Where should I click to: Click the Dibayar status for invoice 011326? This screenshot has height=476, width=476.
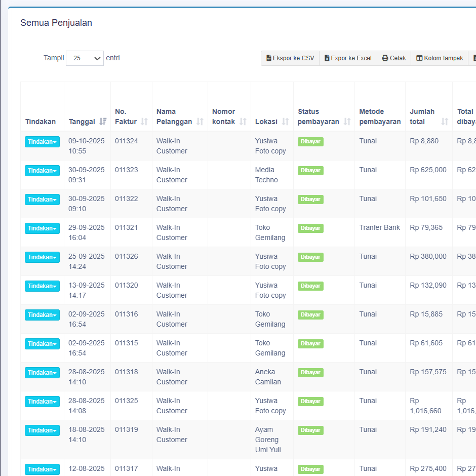(x=310, y=257)
